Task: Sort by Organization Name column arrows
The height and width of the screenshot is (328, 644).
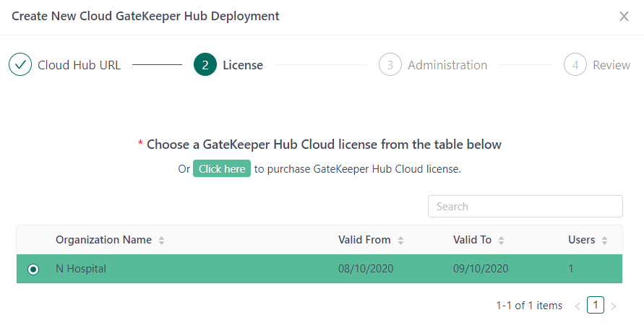Action: 161,241
